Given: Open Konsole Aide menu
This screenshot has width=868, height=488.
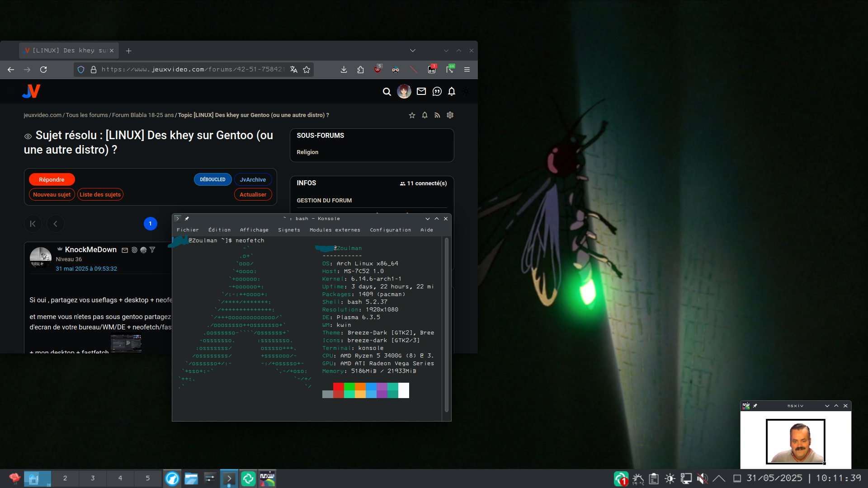Looking at the screenshot, I should tap(427, 230).
